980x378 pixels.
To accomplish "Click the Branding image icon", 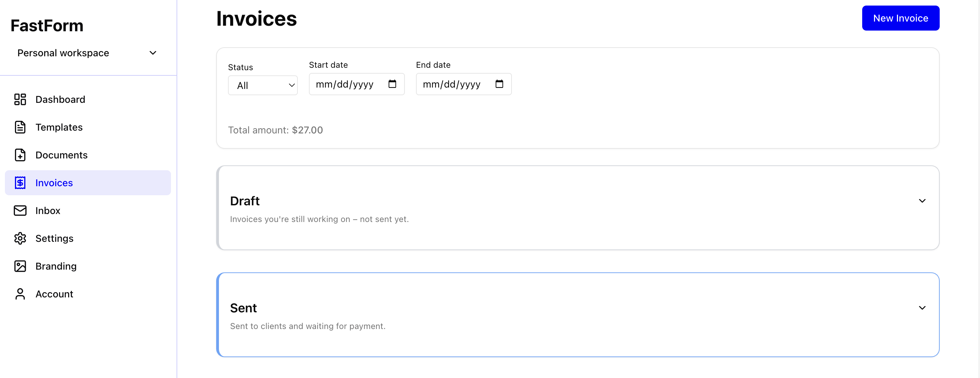I will click(x=20, y=266).
